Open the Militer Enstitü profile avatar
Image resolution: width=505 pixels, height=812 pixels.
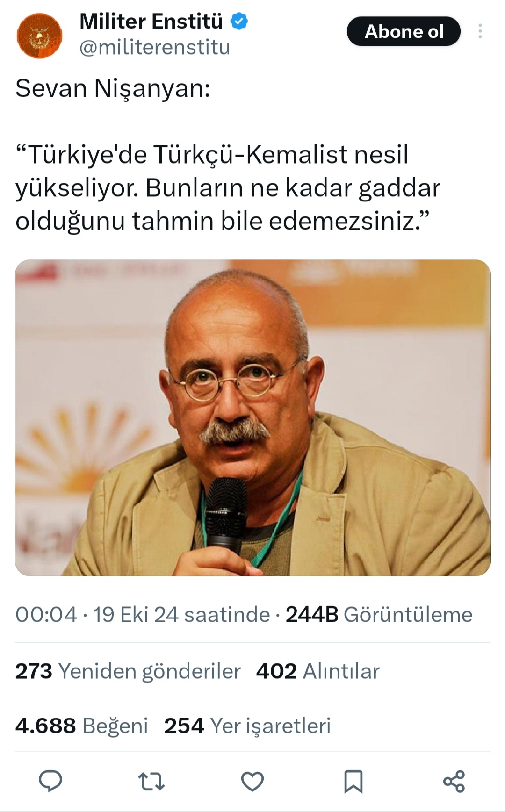click(x=40, y=36)
